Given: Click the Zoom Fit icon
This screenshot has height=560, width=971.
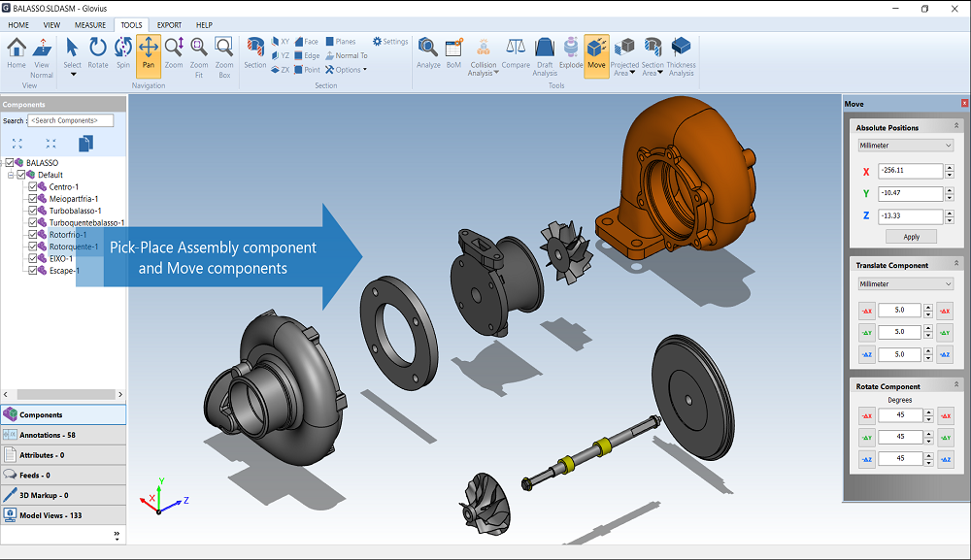Looking at the screenshot, I should 199,48.
